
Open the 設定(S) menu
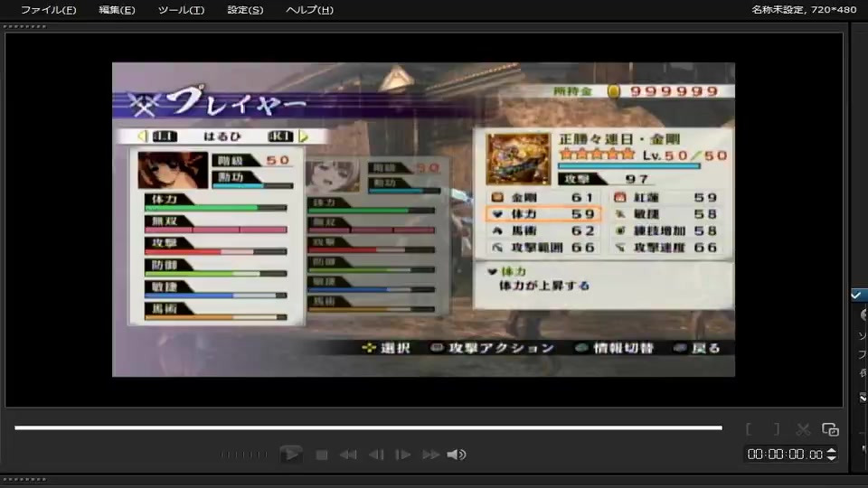tap(245, 10)
